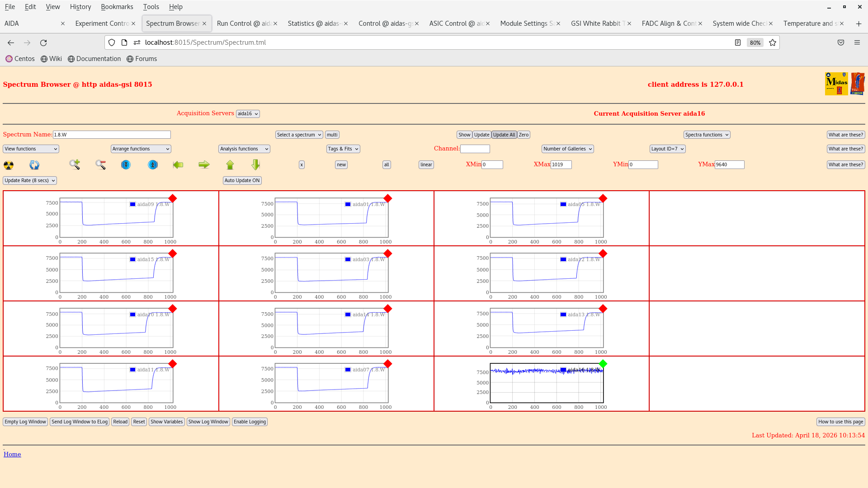This screenshot has height=488, width=868.
Task: Open the Bookmarks menu
Action: 117,7
